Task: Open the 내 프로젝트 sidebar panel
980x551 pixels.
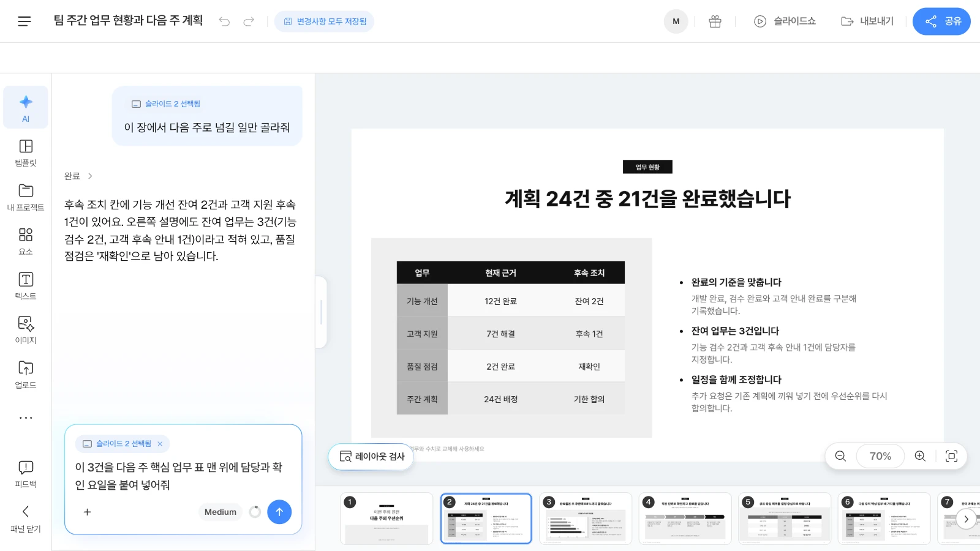Action: (26, 197)
